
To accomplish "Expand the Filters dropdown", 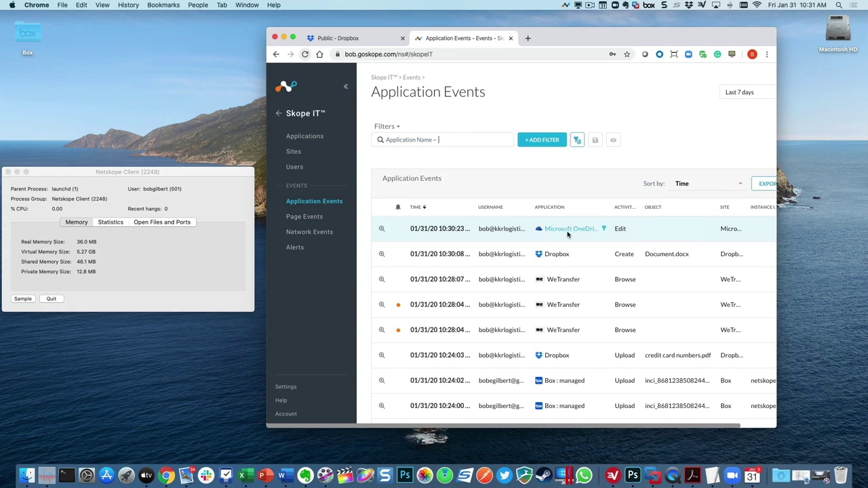I will click(x=387, y=126).
